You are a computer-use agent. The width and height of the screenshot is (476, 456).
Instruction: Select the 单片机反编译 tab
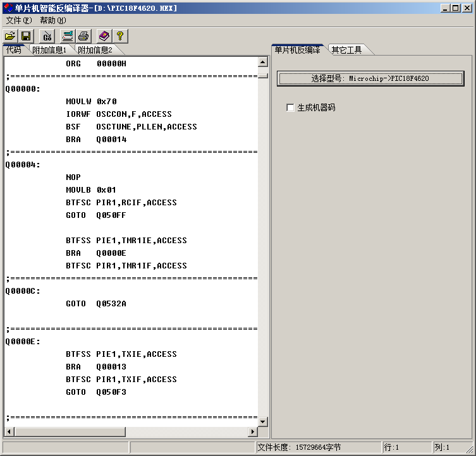coord(297,50)
